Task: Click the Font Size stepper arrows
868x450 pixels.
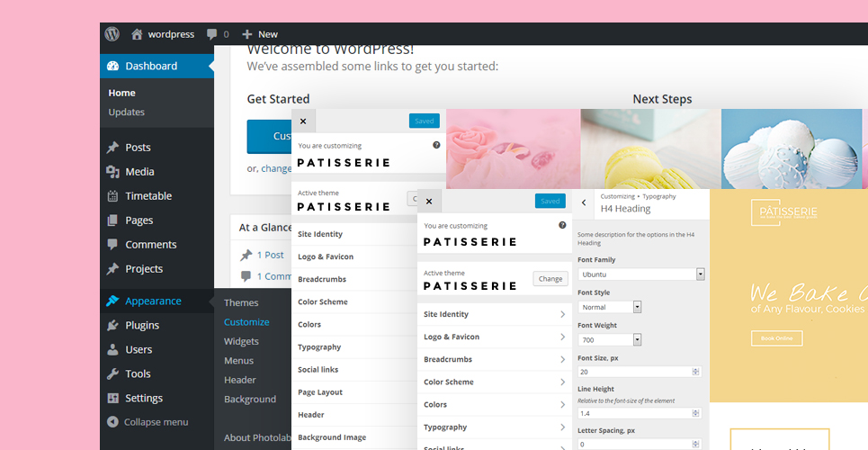Action: [696, 372]
